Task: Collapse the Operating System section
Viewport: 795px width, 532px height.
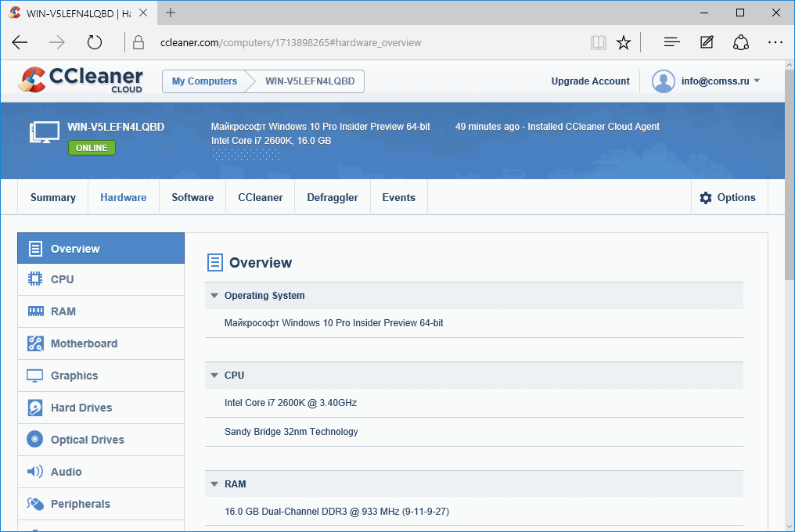Action: 214,295
